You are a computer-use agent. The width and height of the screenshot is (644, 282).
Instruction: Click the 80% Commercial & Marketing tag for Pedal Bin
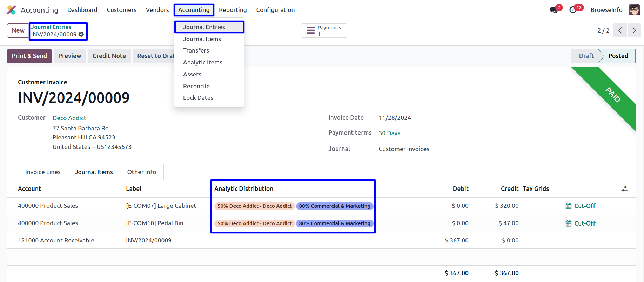tap(334, 223)
